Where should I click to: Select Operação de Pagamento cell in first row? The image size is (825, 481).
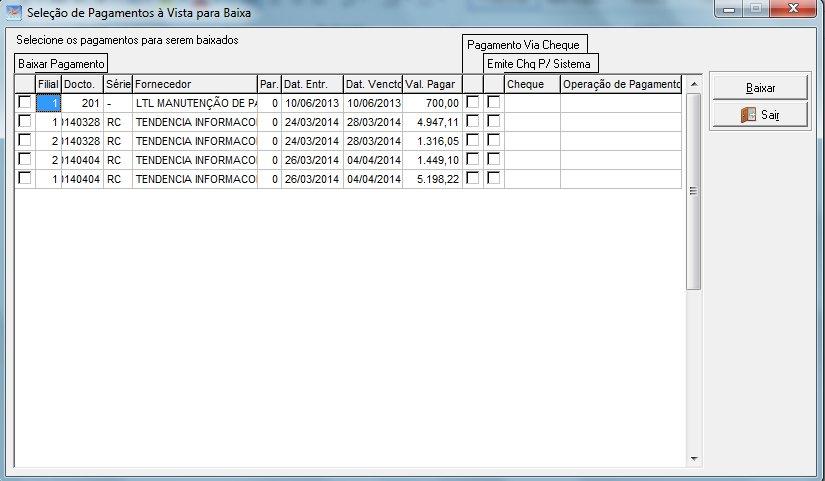point(621,103)
